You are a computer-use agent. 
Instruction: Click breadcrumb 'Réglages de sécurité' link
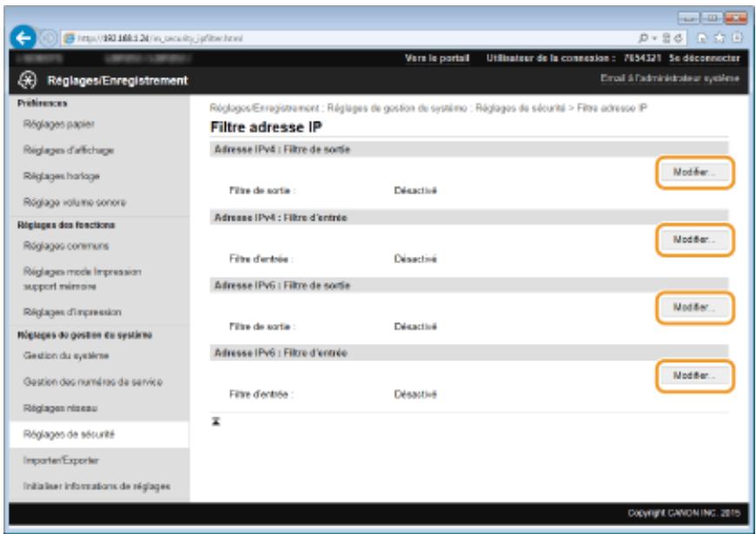click(521, 108)
